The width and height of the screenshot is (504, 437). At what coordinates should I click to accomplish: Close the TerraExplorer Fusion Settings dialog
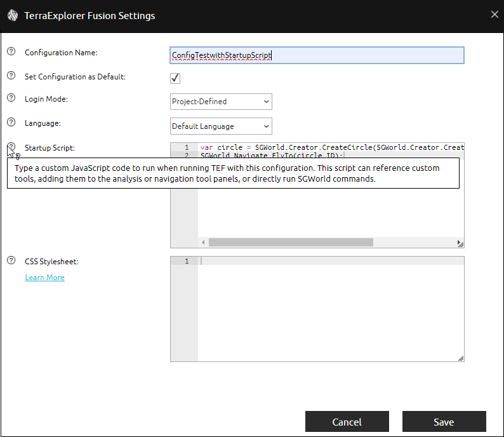[494, 15]
